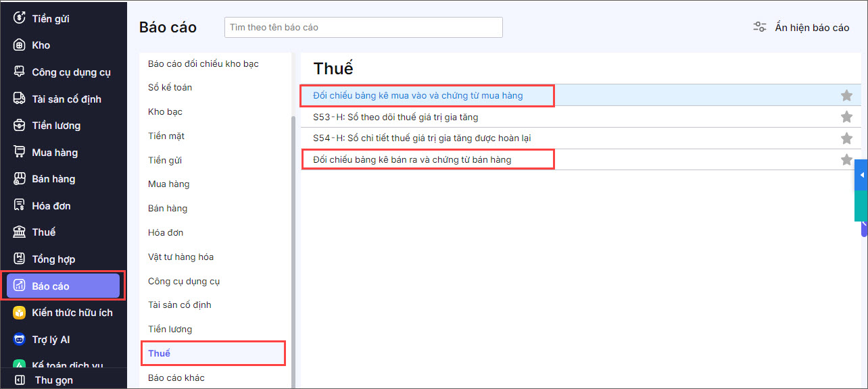
Task: Click Ẩn hiện báo cáo button label
Action: (x=812, y=27)
